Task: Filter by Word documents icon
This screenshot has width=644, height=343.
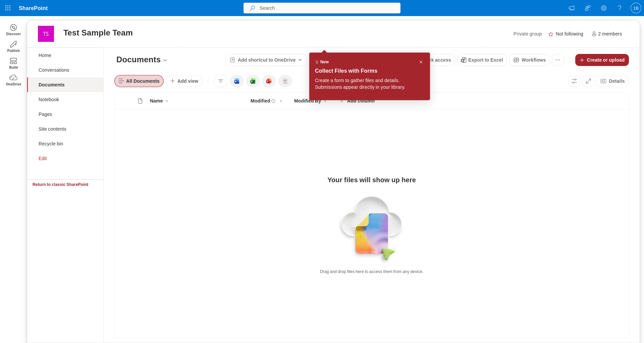Action: [237, 81]
